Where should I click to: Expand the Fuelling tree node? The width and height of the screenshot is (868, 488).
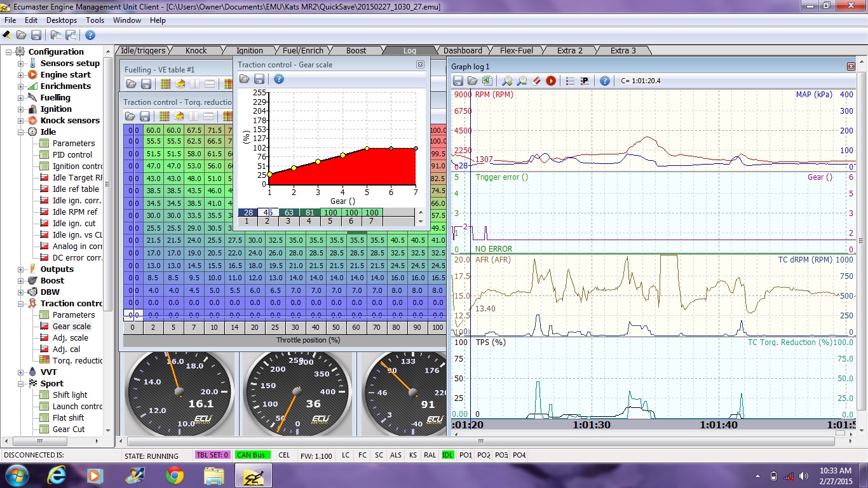click(21, 98)
